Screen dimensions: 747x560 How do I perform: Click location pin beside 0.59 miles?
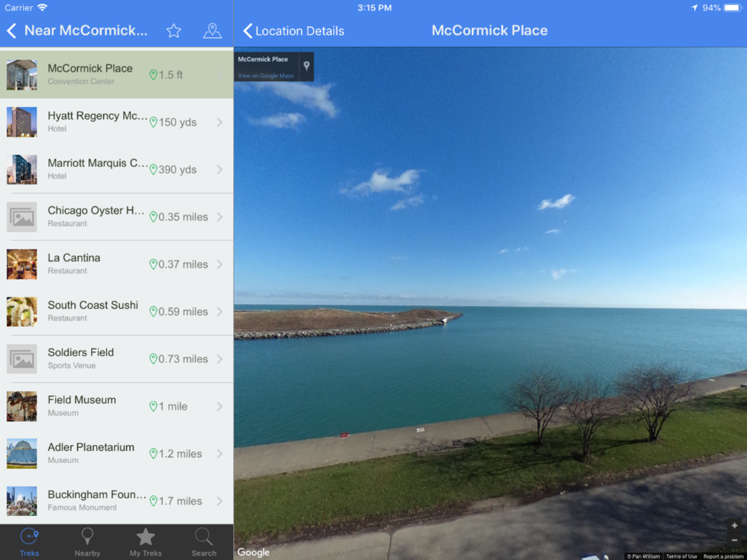click(153, 312)
